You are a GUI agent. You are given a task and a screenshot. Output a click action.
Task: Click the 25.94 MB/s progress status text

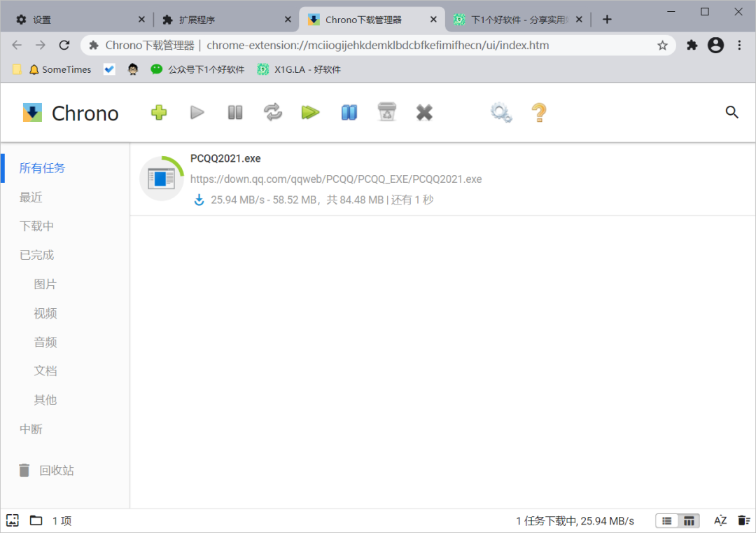[x=322, y=200]
